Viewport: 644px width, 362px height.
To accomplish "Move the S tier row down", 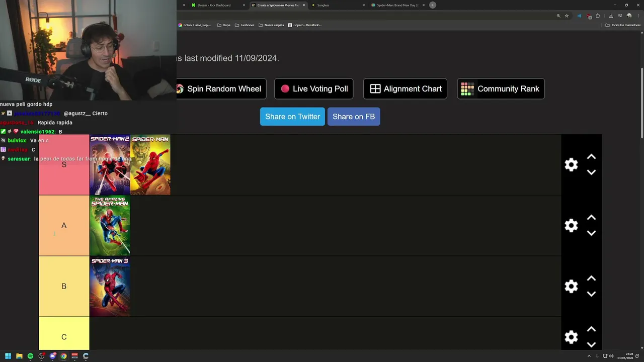I will pyautogui.click(x=591, y=172).
